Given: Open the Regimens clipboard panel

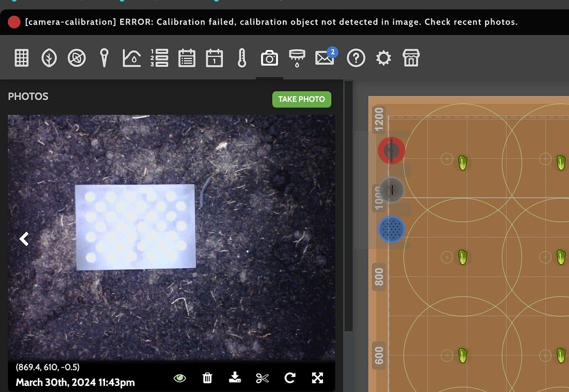Looking at the screenshot, I should [x=188, y=57].
